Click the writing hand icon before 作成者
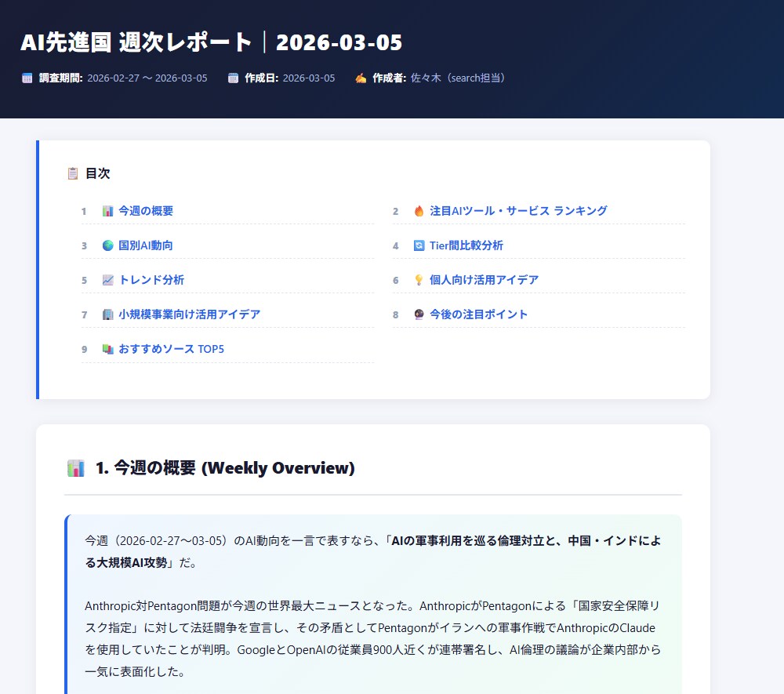Screen dimensions: 784x694 (361, 78)
